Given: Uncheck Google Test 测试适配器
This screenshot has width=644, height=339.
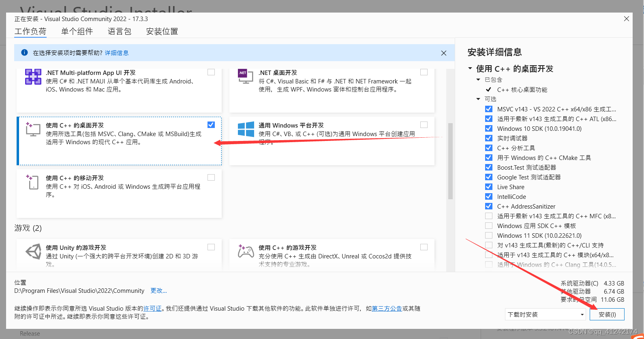Looking at the screenshot, I should tap(489, 177).
